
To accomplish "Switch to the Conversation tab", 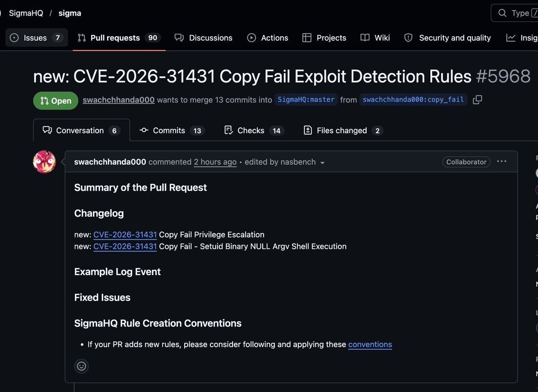I will [82, 131].
